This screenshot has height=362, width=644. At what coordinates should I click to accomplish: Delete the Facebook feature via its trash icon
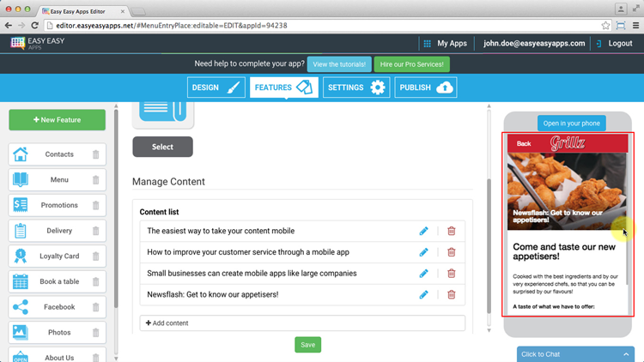(95, 307)
